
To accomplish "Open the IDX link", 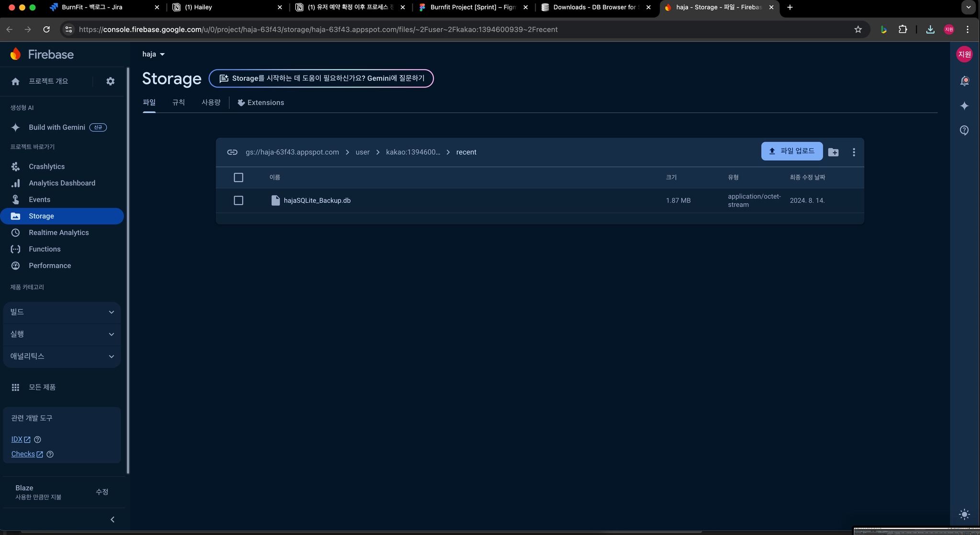I will (17, 439).
